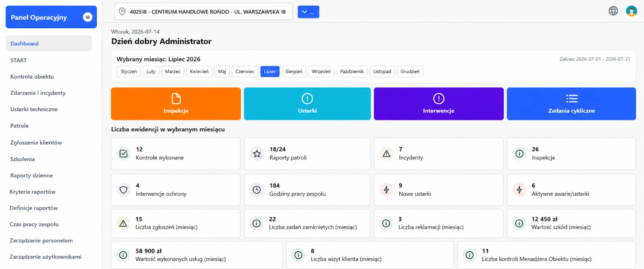Image resolution: width=644 pixels, height=269 pixels.
Task: Click the 12 450 zł damage value
Action: click(x=544, y=219)
